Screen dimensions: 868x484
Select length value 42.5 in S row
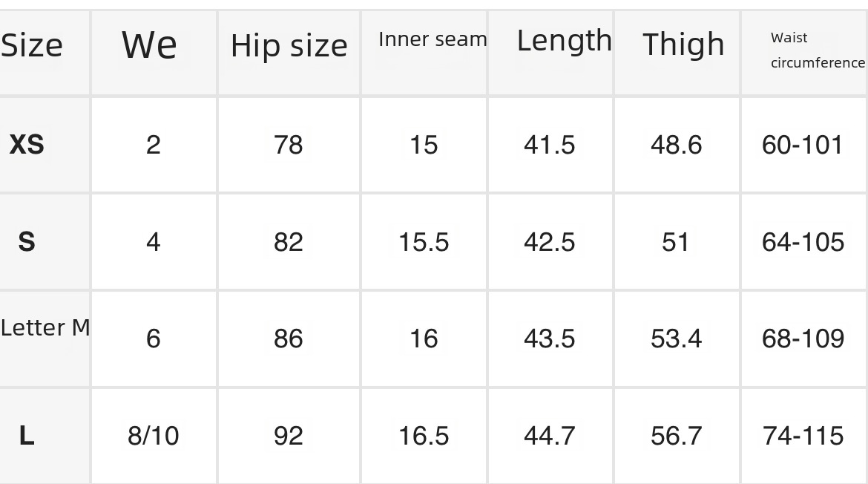(549, 242)
